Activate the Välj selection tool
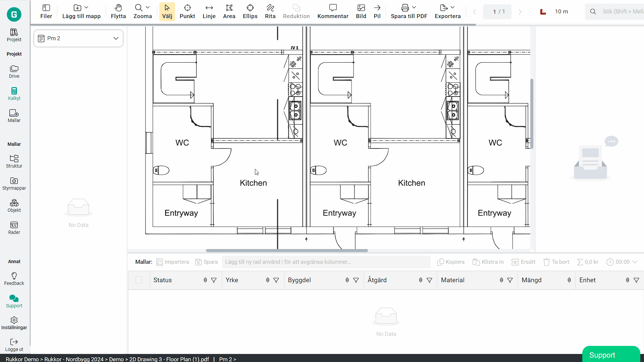Image resolution: width=644 pixels, height=362 pixels. coord(167,12)
